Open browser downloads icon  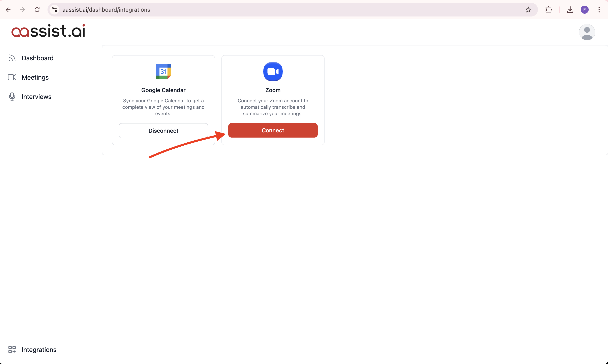pyautogui.click(x=570, y=10)
